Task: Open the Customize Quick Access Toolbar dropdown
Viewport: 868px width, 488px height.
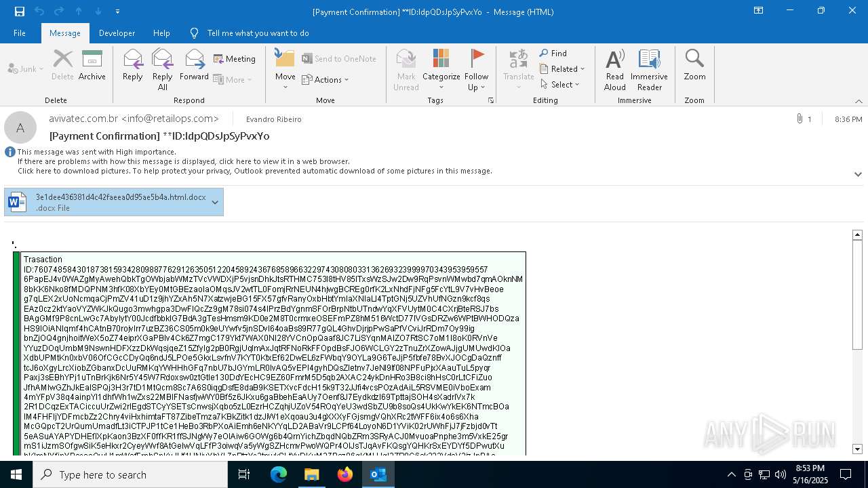Action: click(117, 12)
